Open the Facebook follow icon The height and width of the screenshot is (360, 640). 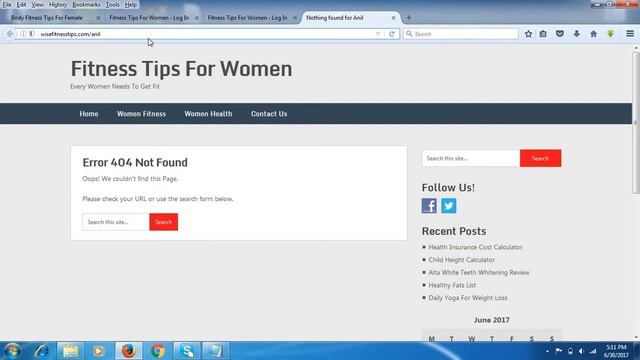(x=429, y=206)
